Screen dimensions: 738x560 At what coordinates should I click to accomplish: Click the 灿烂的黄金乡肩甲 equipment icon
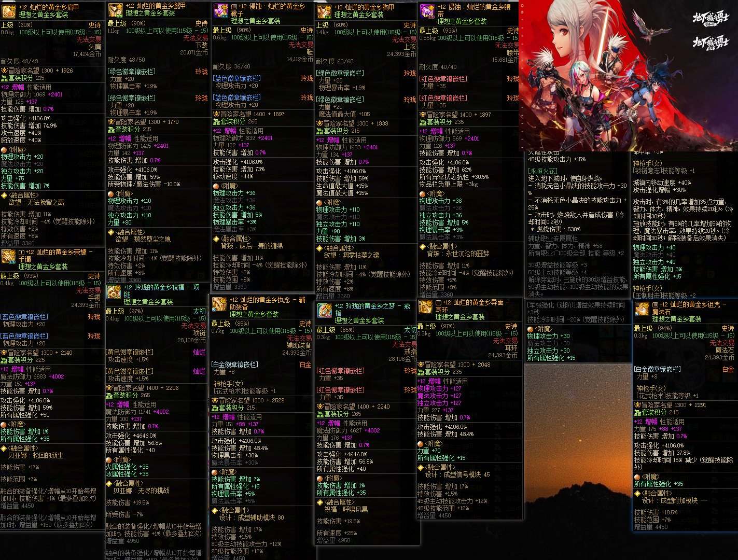click(x=9, y=11)
